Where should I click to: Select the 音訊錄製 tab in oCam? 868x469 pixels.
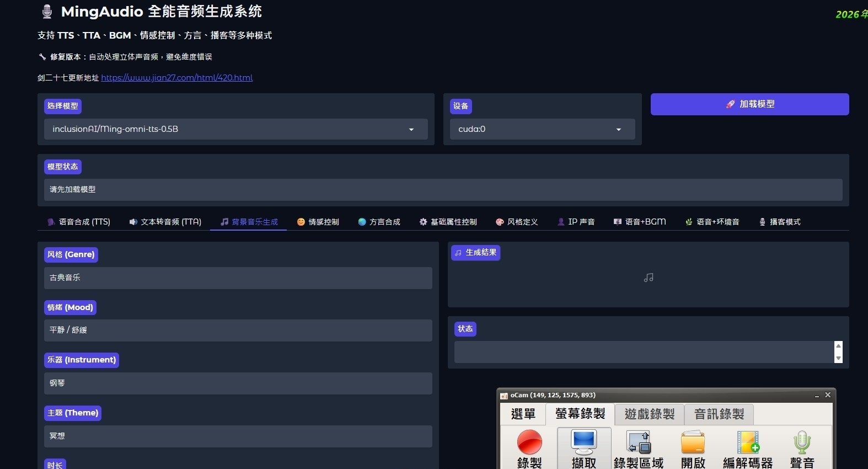point(719,414)
